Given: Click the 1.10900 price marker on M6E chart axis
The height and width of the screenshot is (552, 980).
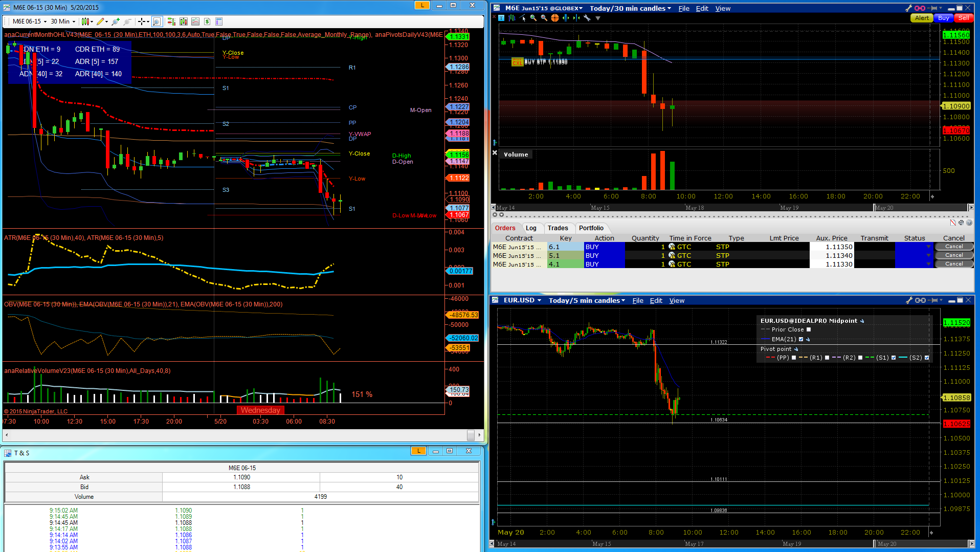Looking at the screenshot, I should pos(956,106).
